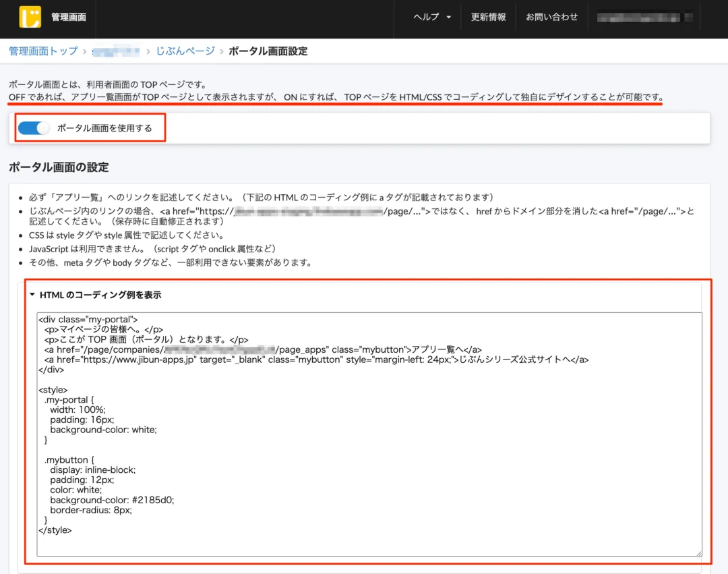Click the ポータル画面設定 breadcrumb current page

(268, 51)
